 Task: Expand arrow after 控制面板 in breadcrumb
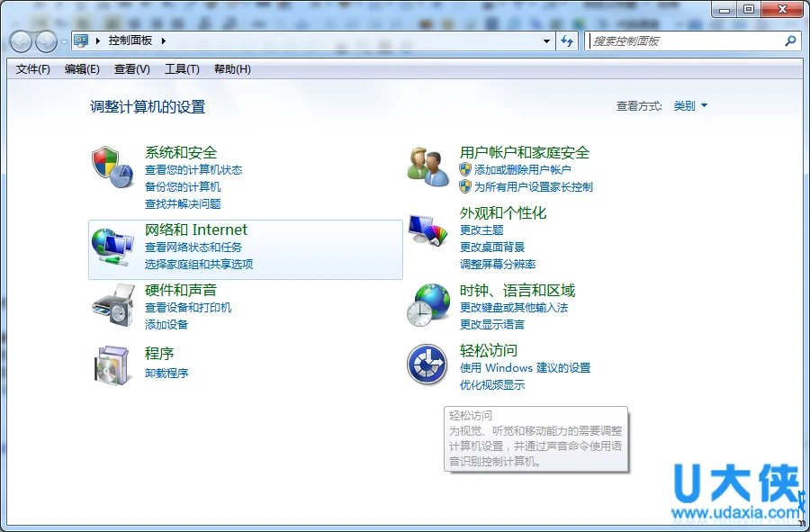163,41
